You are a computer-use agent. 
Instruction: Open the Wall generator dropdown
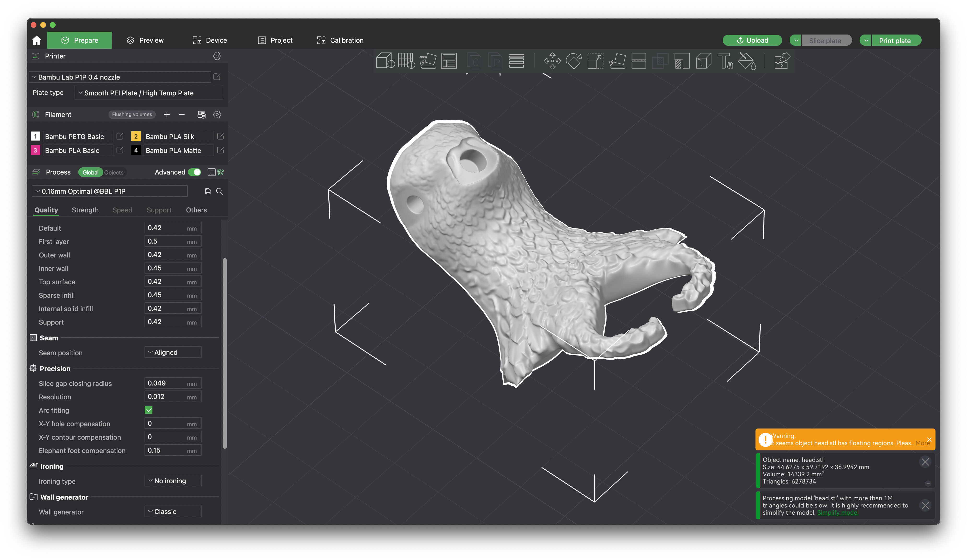point(173,511)
